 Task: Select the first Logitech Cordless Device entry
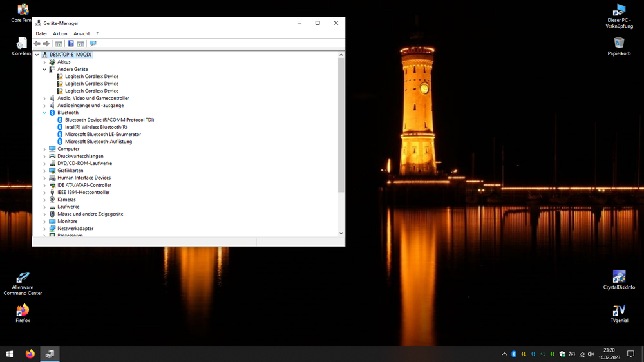(x=91, y=76)
